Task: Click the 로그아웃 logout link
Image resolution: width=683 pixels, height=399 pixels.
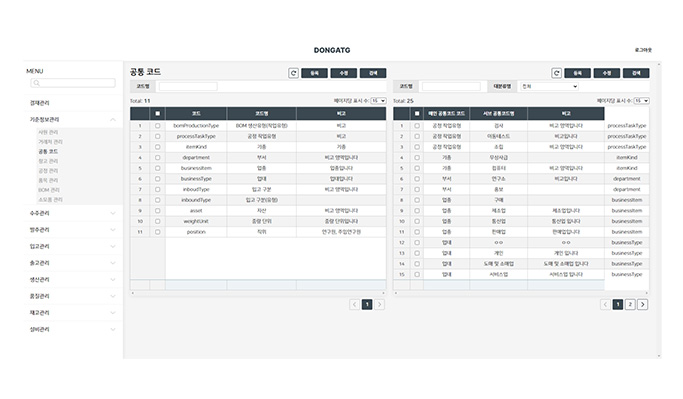Action: click(643, 50)
